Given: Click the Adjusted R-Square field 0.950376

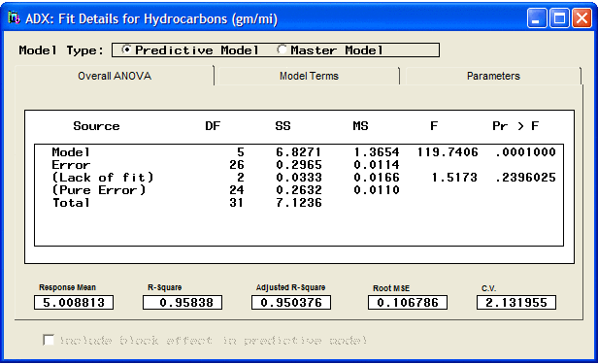Looking at the screenshot, I should click(291, 303).
